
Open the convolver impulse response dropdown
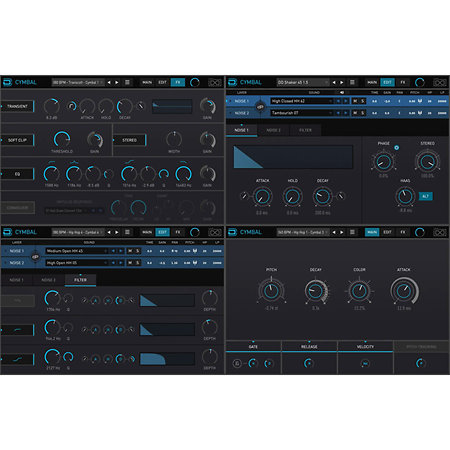pos(67,211)
